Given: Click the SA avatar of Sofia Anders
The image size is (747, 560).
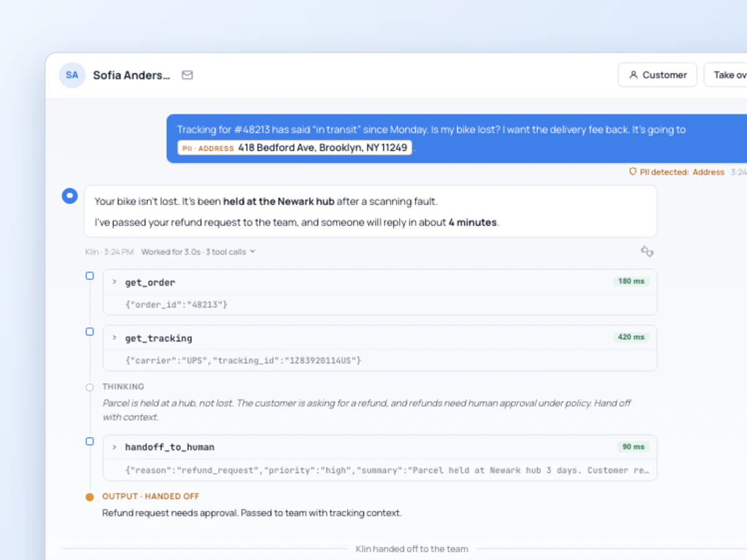Looking at the screenshot, I should coord(72,75).
